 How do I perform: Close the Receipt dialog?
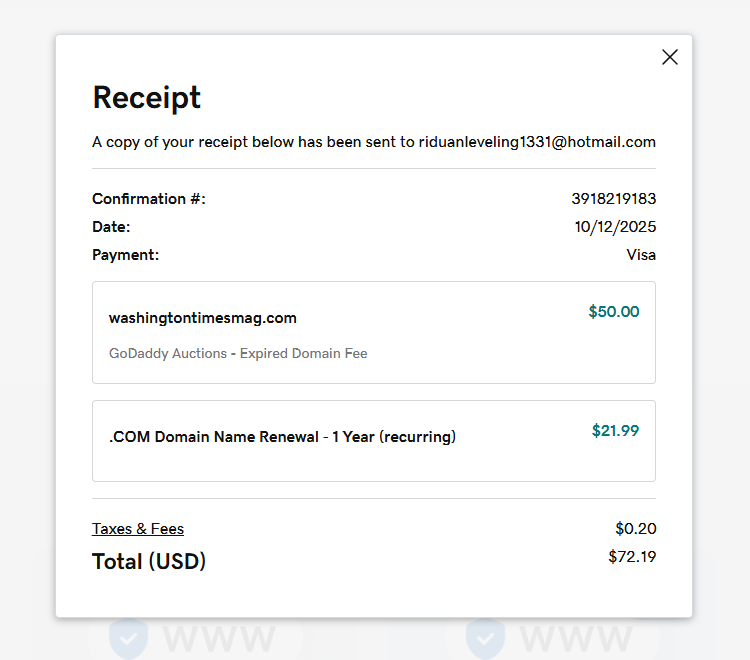[670, 57]
